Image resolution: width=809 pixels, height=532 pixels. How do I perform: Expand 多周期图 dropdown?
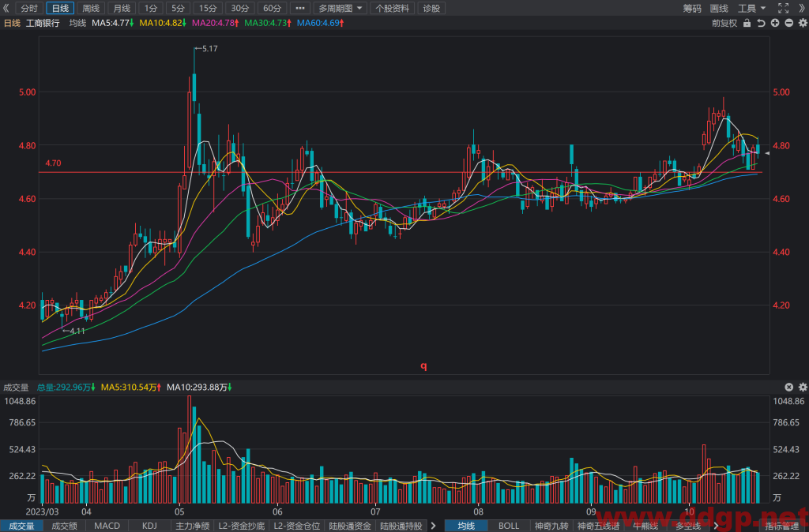340,8
